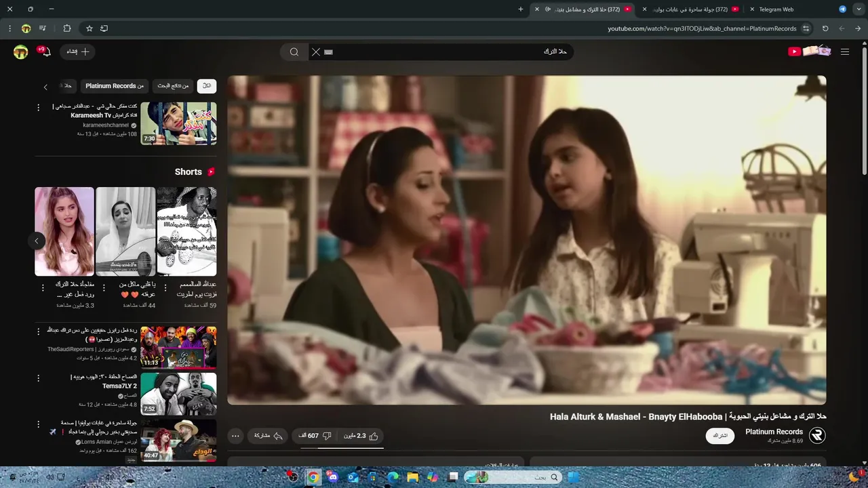Open the YouTube hamburger guide menu
The height and width of the screenshot is (488, 868).
tap(844, 52)
